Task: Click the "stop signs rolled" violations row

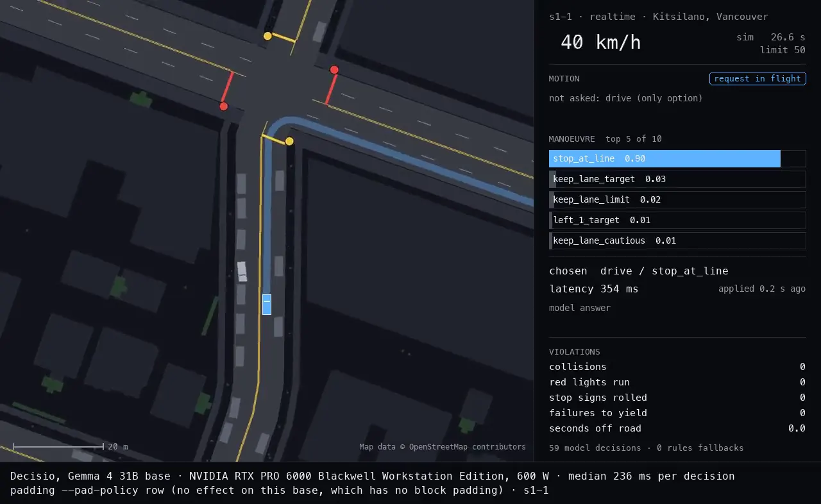Action: [x=677, y=398]
